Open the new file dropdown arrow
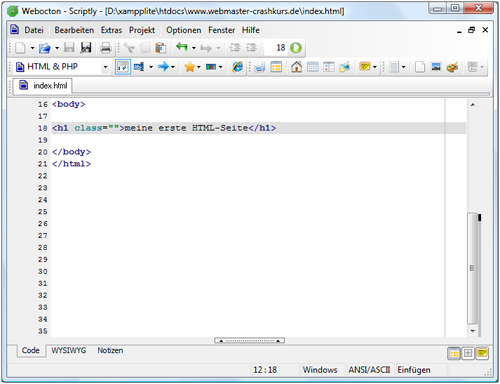500x384 pixels. pyautogui.click(x=32, y=48)
